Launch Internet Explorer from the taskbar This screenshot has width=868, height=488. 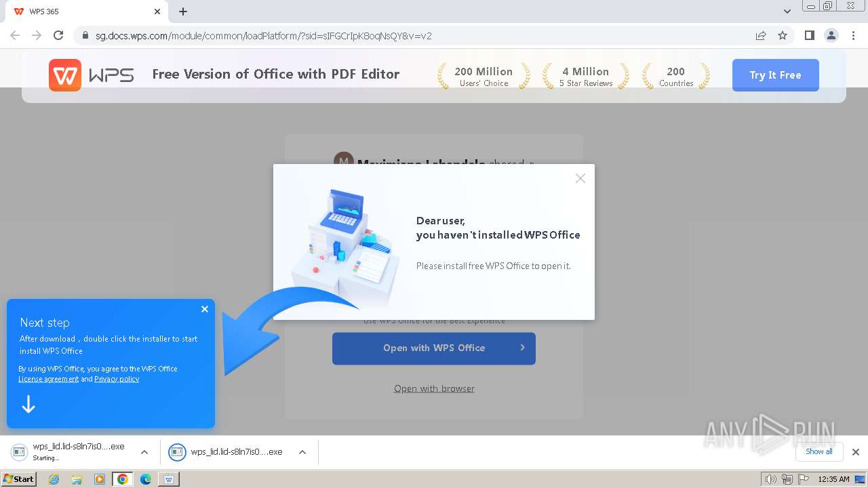(x=54, y=479)
